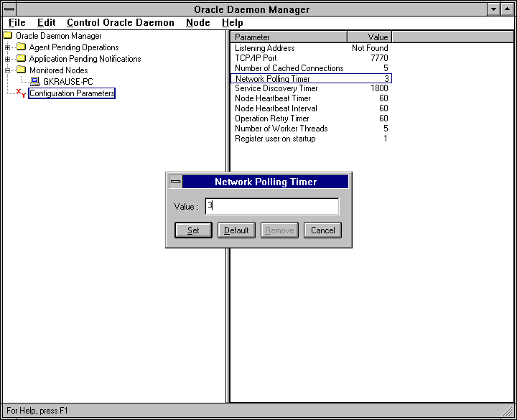This screenshot has height=420, width=517.
Task: Collapse the Monitored Nodes tree branch
Action: (x=8, y=70)
